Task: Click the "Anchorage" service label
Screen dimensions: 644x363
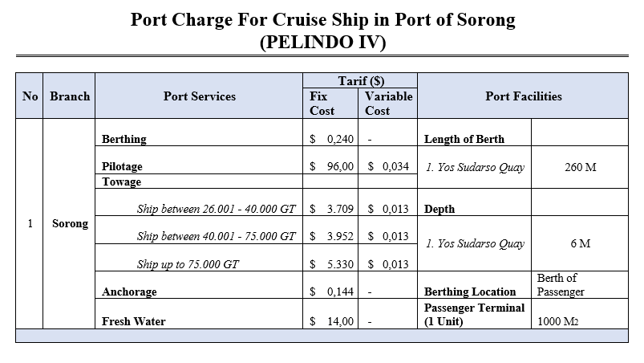Action: pyautogui.click(x=129, y=292)
